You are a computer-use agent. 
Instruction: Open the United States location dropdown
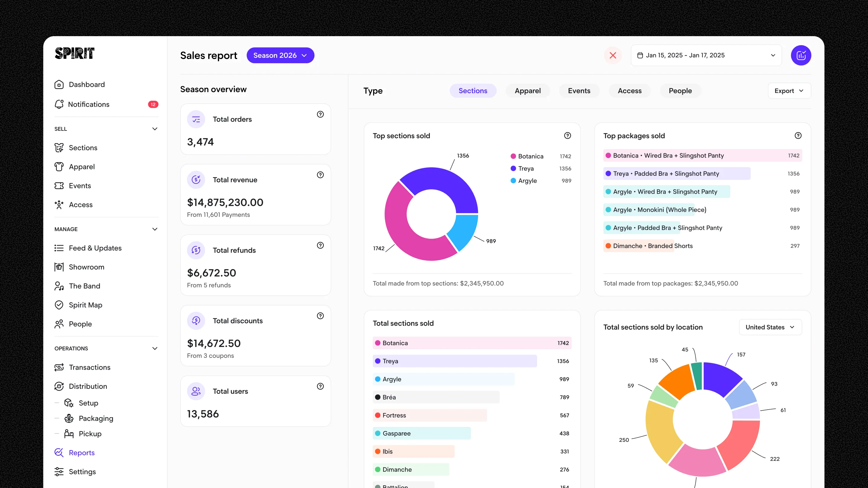pyautogui.click(x=770, y=327)
